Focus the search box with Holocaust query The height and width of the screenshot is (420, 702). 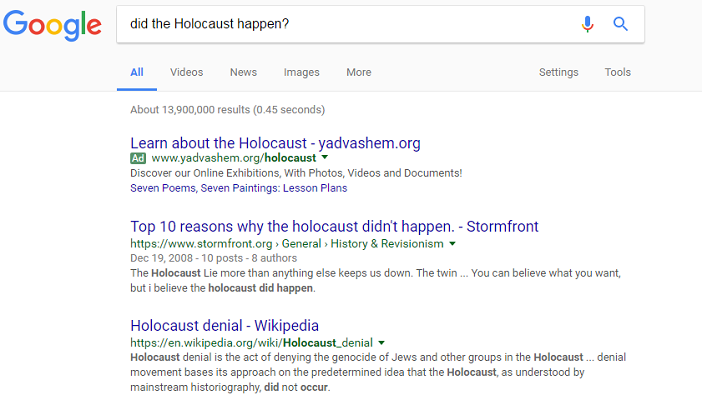pyautogui.click(x=380, y=24)
